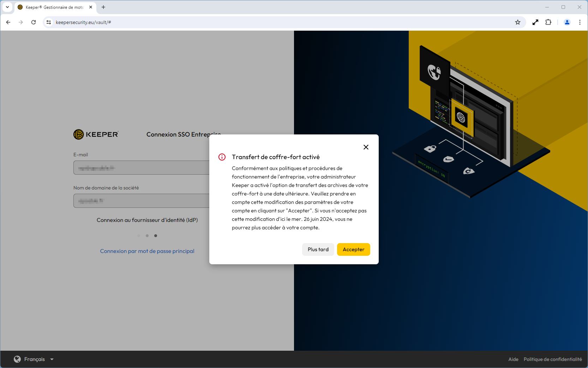
Task: Open Connexion par mot de passe principal link
Action: pos(147,251)
